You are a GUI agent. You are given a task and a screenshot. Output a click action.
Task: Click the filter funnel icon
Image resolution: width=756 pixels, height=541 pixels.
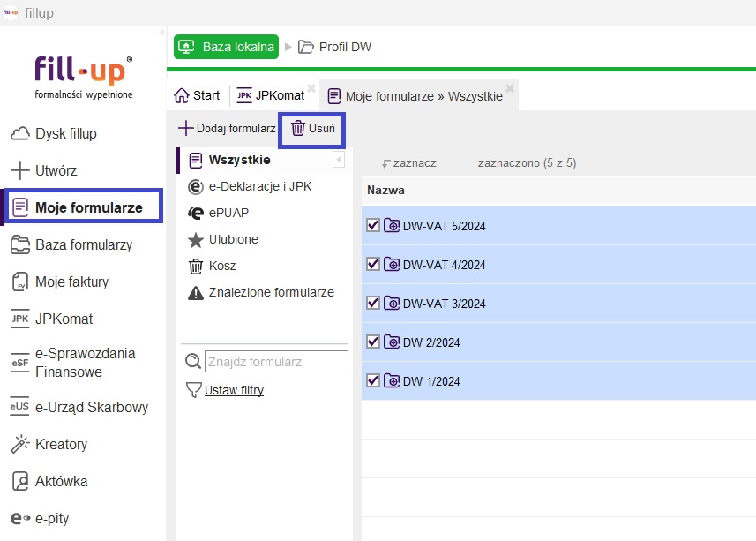pos(193,390)
